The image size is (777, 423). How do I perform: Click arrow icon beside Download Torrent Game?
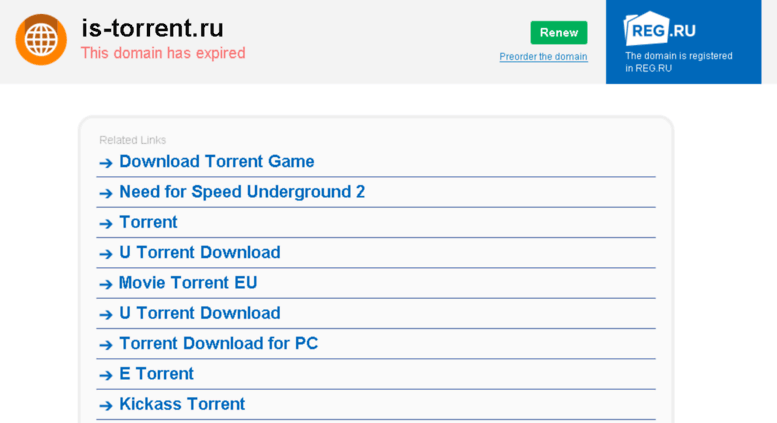pos(106,163)
